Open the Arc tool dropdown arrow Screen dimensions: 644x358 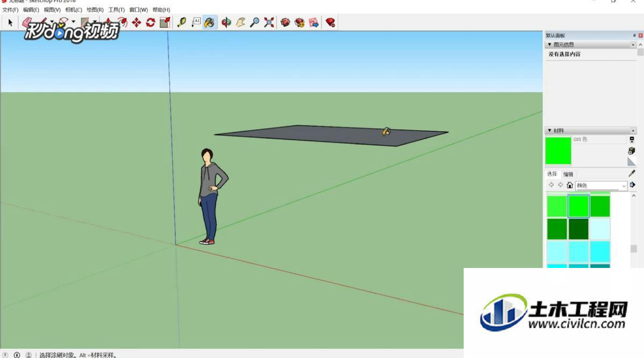[x=74, y=23]
